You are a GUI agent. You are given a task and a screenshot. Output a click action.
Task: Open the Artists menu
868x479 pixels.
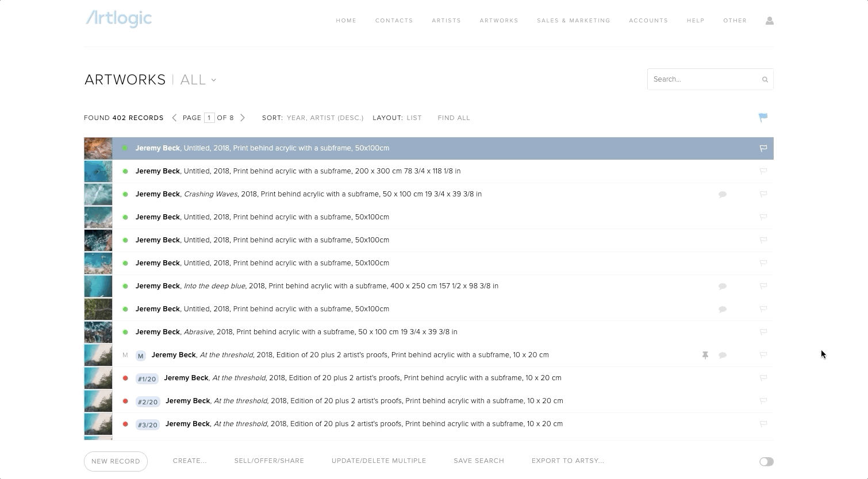[447, 21]
